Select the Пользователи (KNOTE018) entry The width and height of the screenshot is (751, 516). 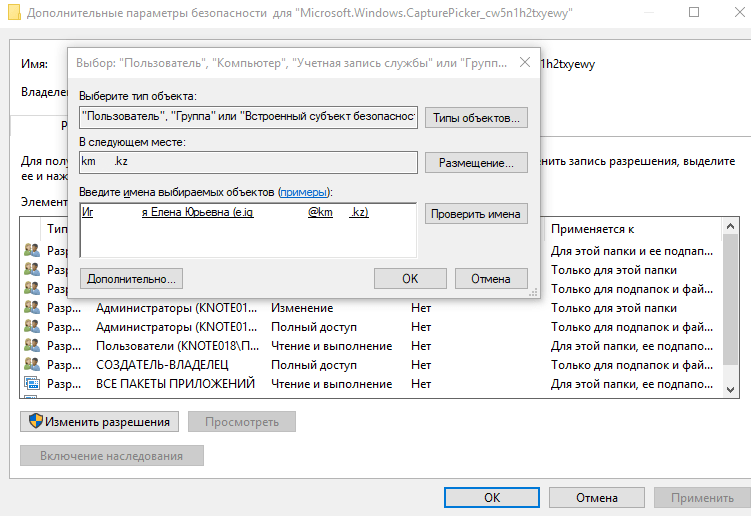[x=370, y=346]
